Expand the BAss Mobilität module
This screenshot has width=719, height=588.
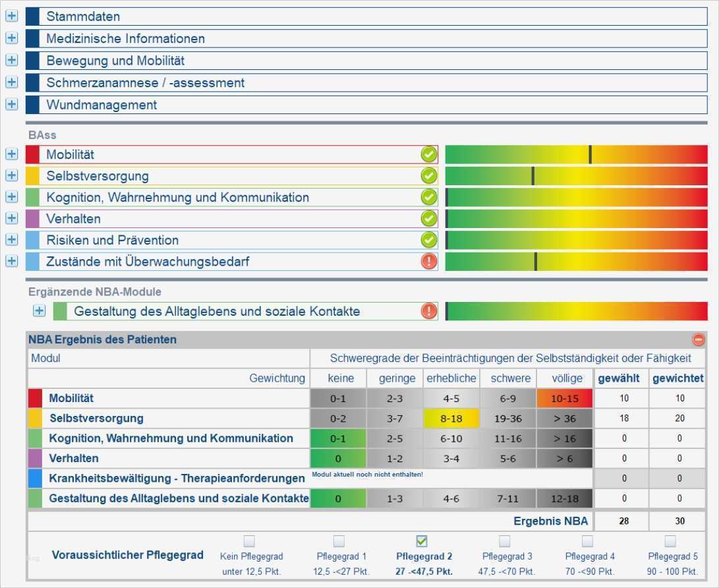click(x=11, y=154)
